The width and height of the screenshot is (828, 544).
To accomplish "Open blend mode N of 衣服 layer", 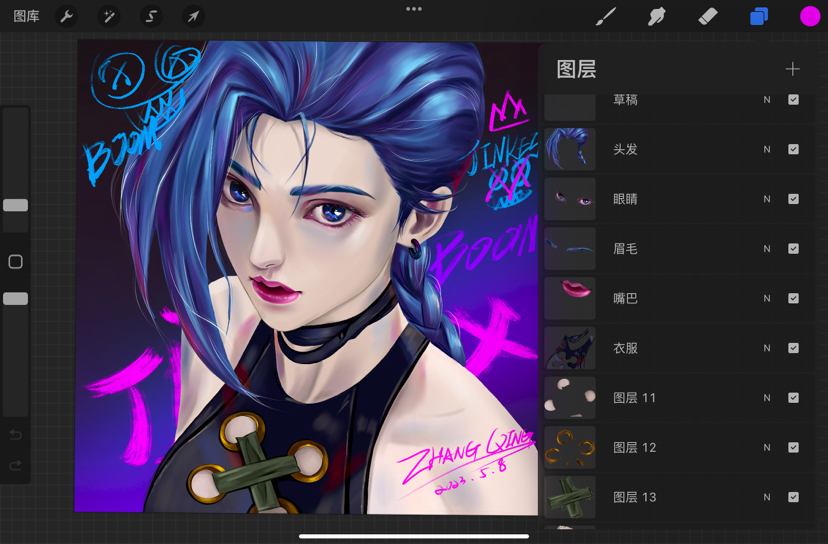I will (x=767, y=348).
